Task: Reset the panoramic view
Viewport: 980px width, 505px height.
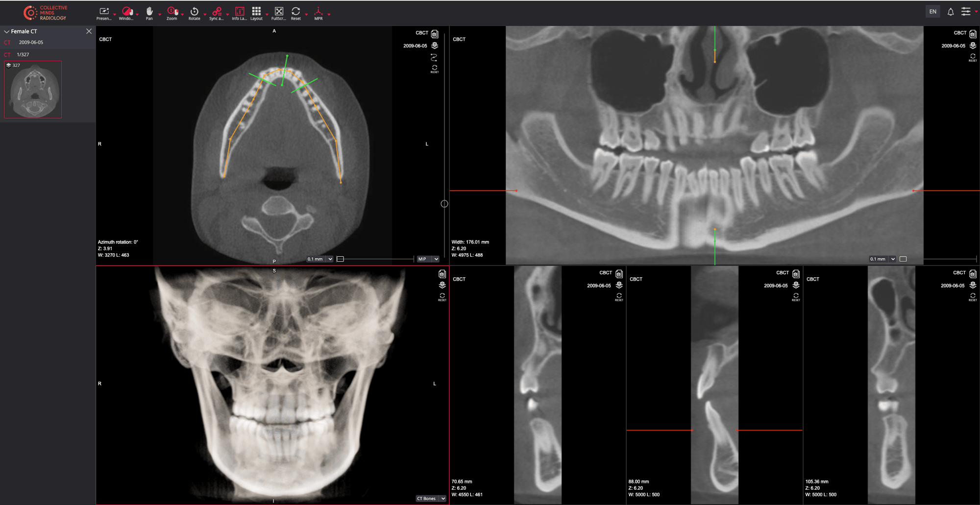Action: point(973,58)
